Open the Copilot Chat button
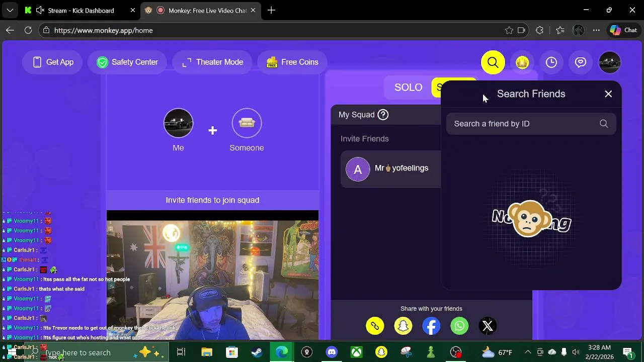 click(623, 31)
